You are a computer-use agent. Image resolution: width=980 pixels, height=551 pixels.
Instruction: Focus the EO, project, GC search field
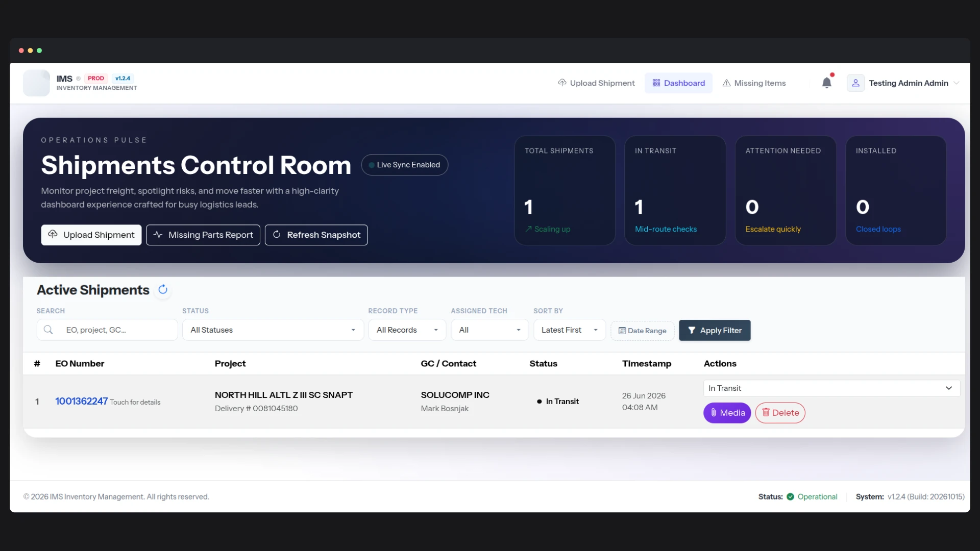107,330
